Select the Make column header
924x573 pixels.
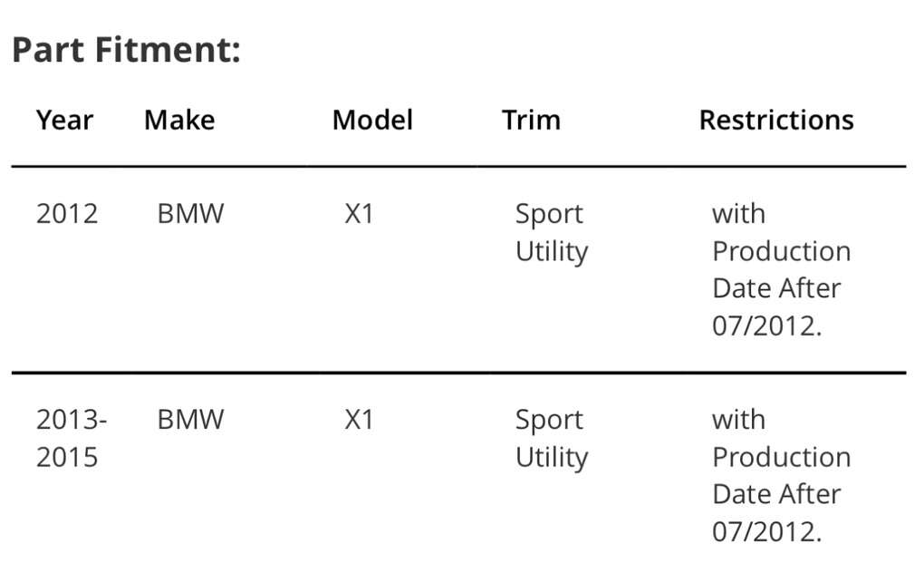[179, 121]
